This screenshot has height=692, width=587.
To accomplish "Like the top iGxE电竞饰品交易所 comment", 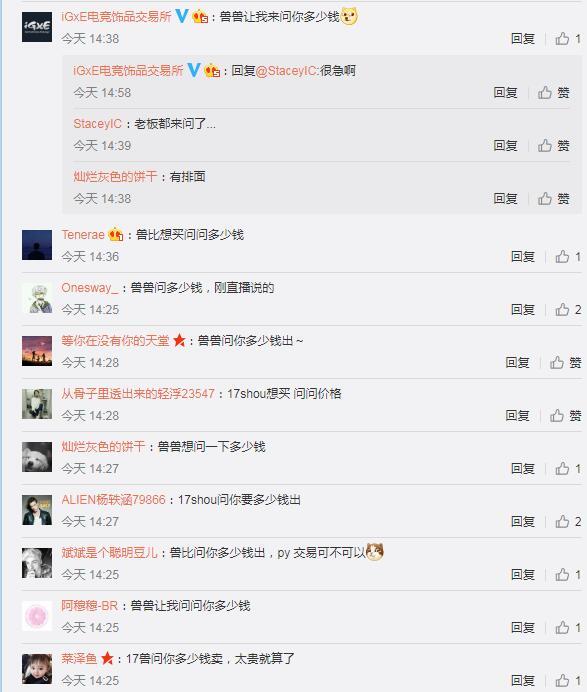I will click(x=568, y=39).
